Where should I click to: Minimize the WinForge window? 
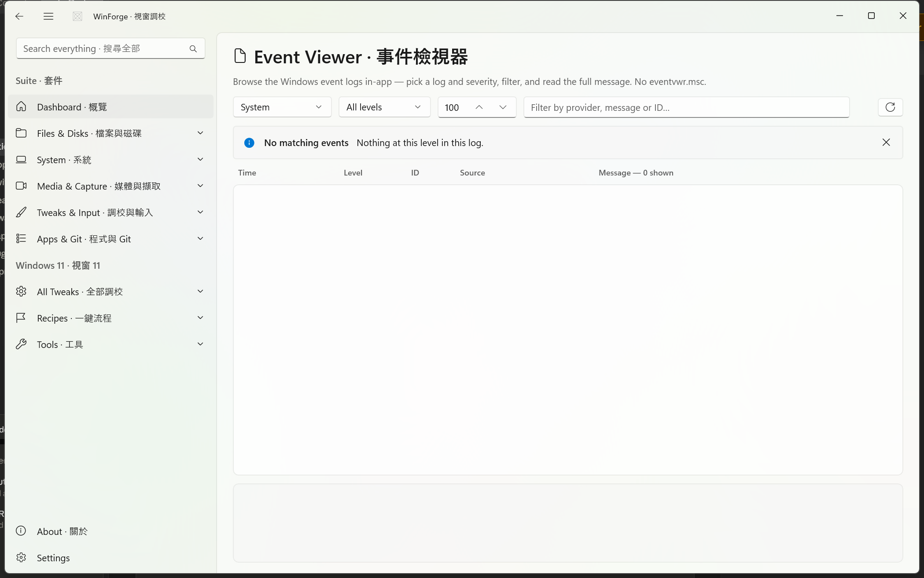pos(839,16)
